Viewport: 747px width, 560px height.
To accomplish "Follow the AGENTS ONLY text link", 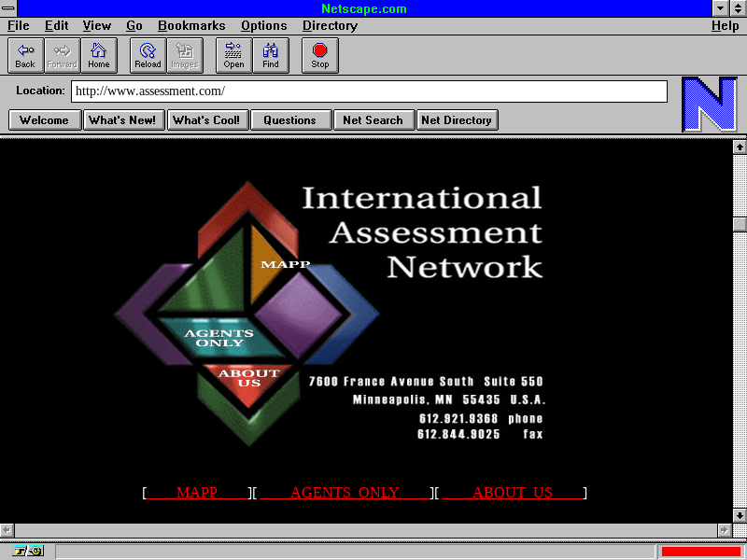I will tap(345, 493).
